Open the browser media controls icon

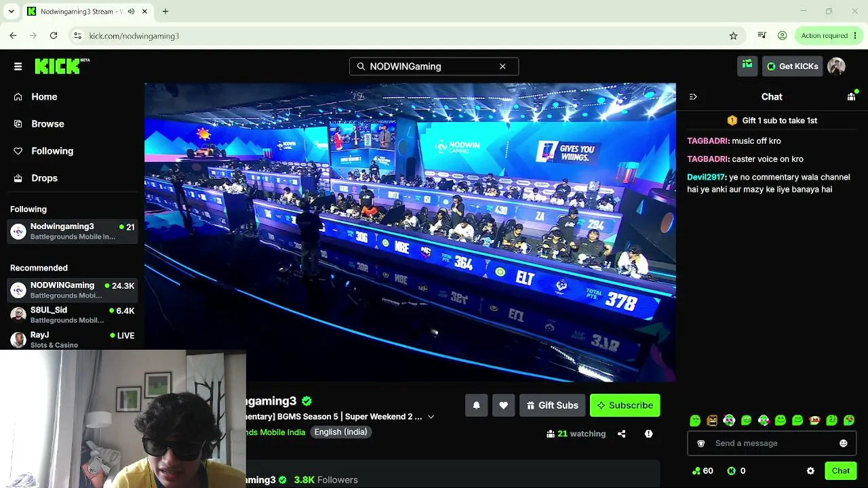point(762,36)
